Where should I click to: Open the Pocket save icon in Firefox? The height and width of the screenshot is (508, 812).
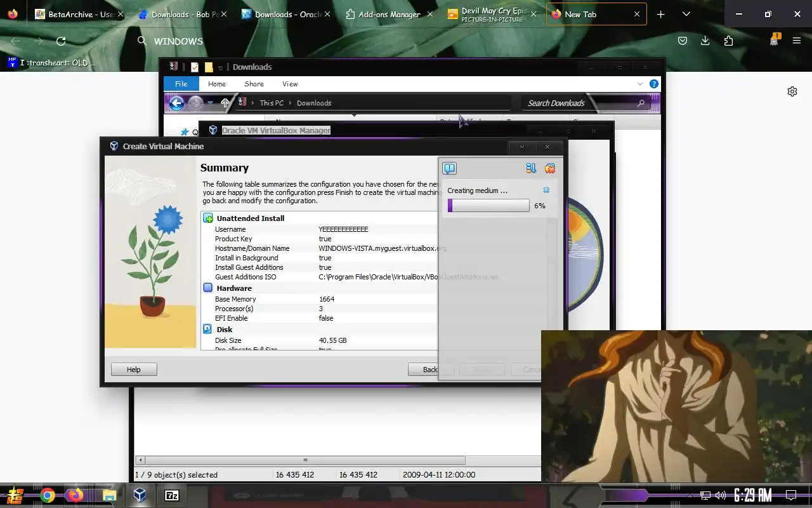683,41
